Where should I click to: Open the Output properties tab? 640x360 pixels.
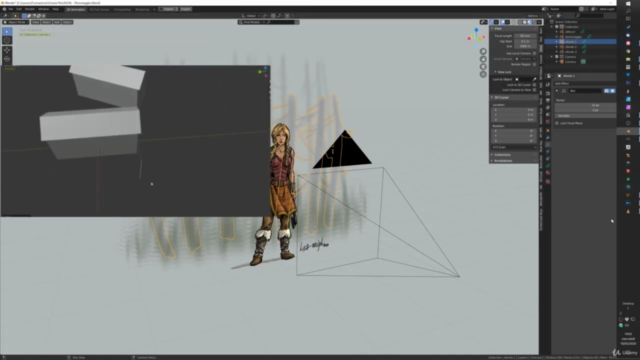pyautogui.click(x=548, y=100)
